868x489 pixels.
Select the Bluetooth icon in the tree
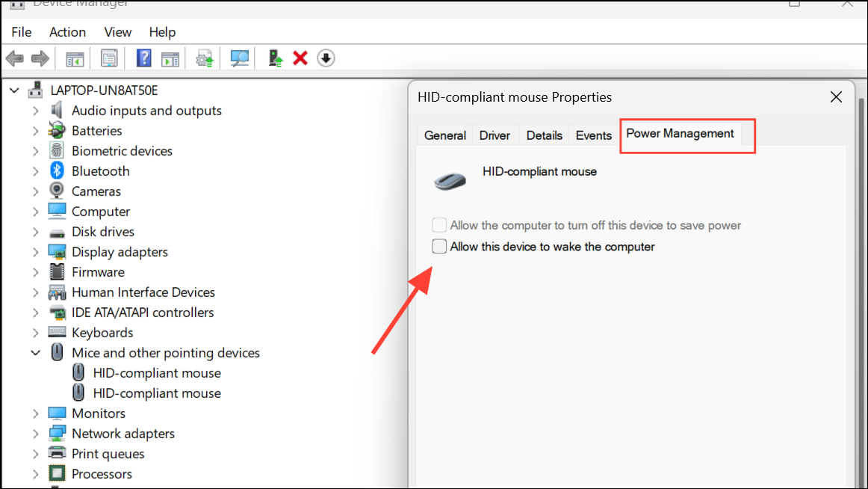pyautogui.click(x=57, y=170)
